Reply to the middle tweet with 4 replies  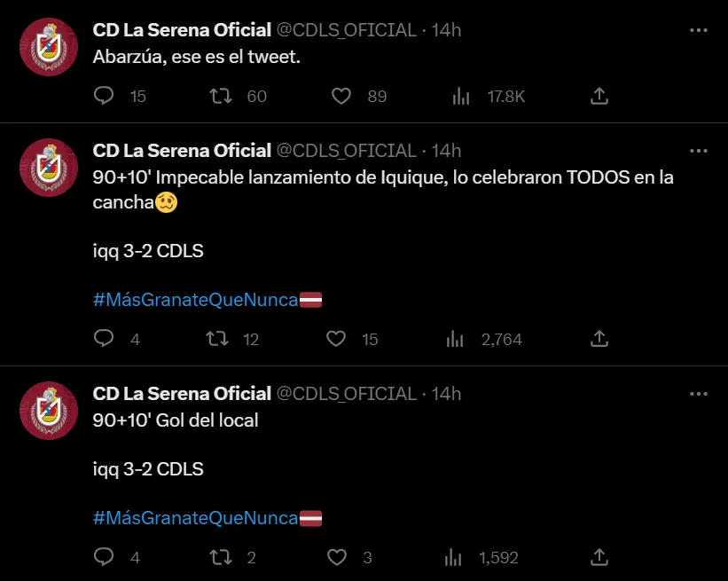tap(104, 339)
